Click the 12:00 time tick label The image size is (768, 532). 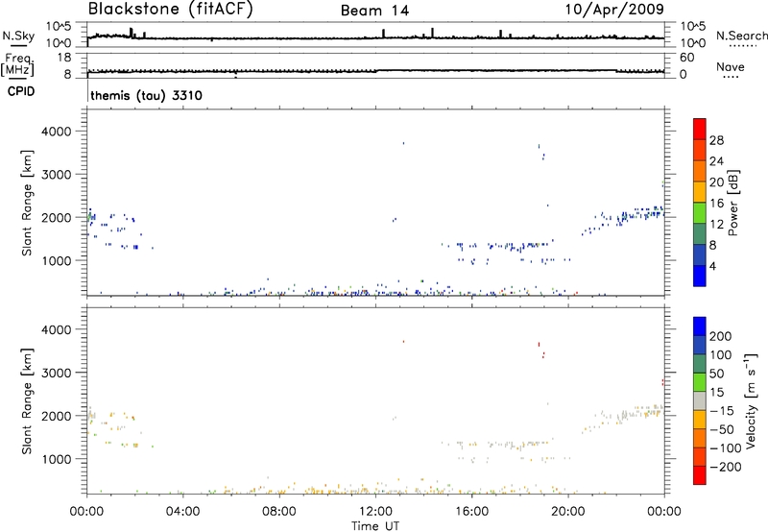[x=375, y=512]
